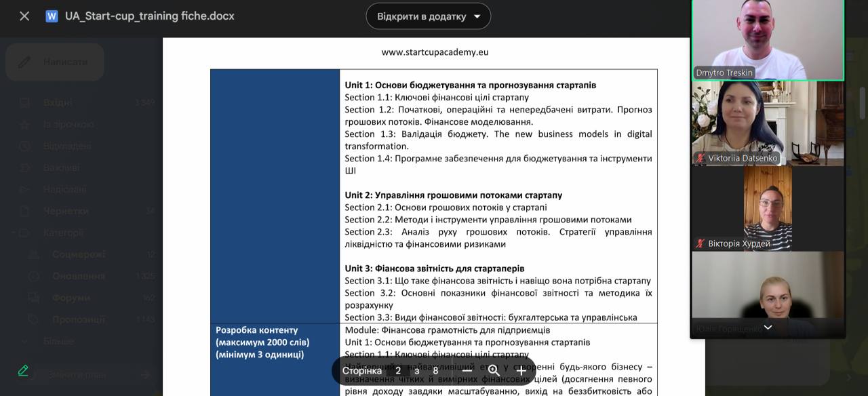Click the "Розробка контенту" blue table cell
The width and height of the screenshot is (868, 396).
(275, 359)
